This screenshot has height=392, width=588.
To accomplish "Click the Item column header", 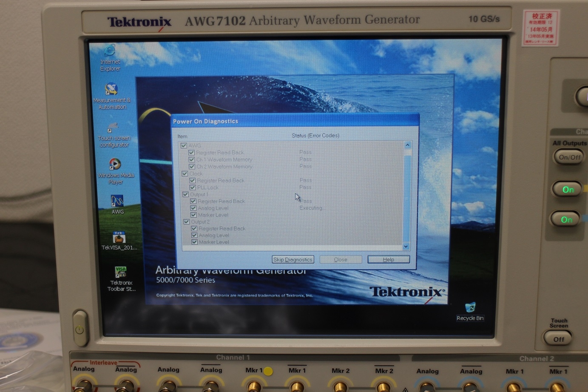I will point(182,136).
